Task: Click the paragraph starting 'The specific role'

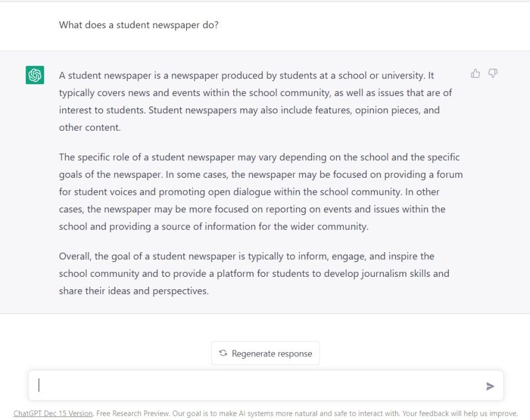Action: (261, 192)
